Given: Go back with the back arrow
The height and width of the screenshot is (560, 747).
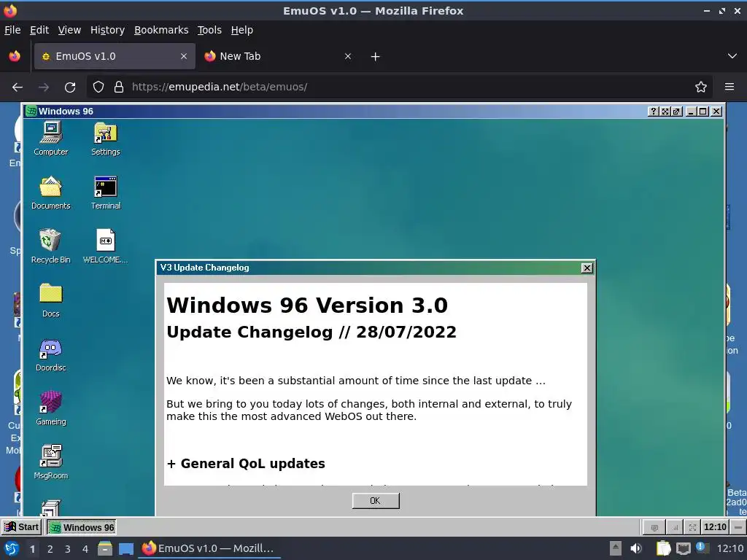Looking at the screenshot, I should (18, 87).
